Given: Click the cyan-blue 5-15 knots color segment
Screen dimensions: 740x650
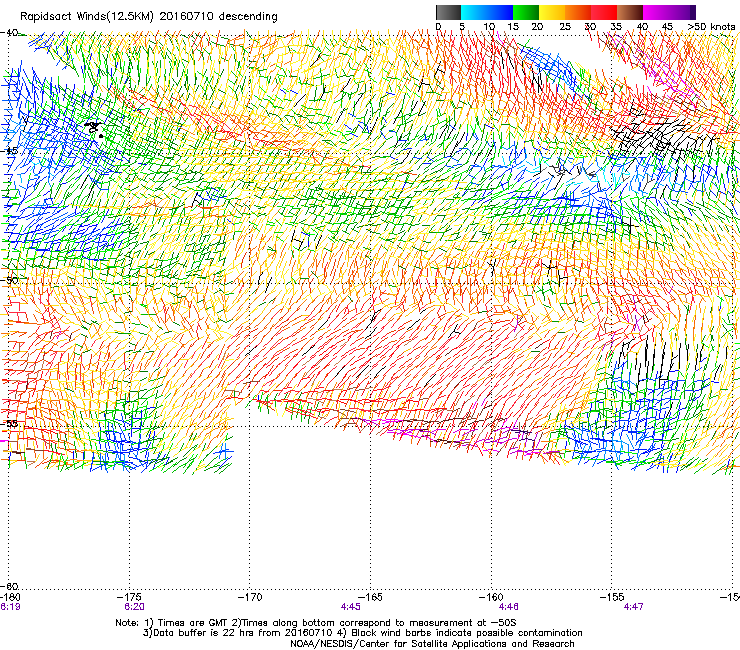Looking at the screenshot, I should tap(487, 12).
